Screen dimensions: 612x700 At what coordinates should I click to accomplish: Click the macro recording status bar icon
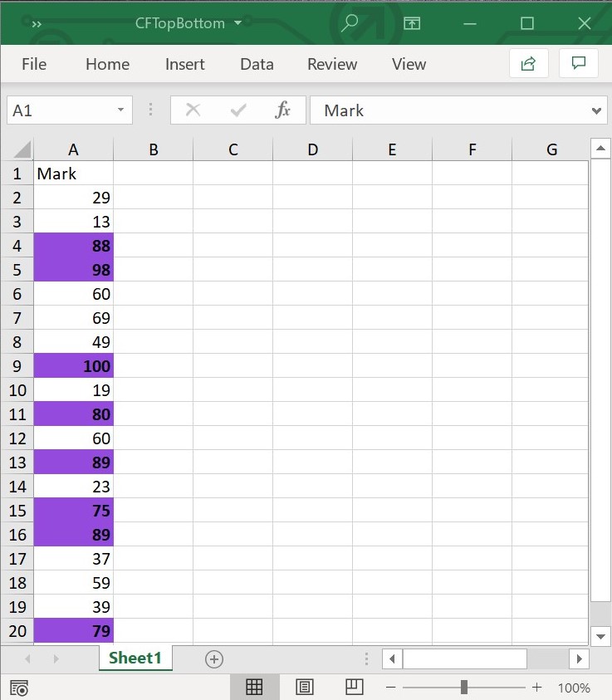[x=19, y=688]
